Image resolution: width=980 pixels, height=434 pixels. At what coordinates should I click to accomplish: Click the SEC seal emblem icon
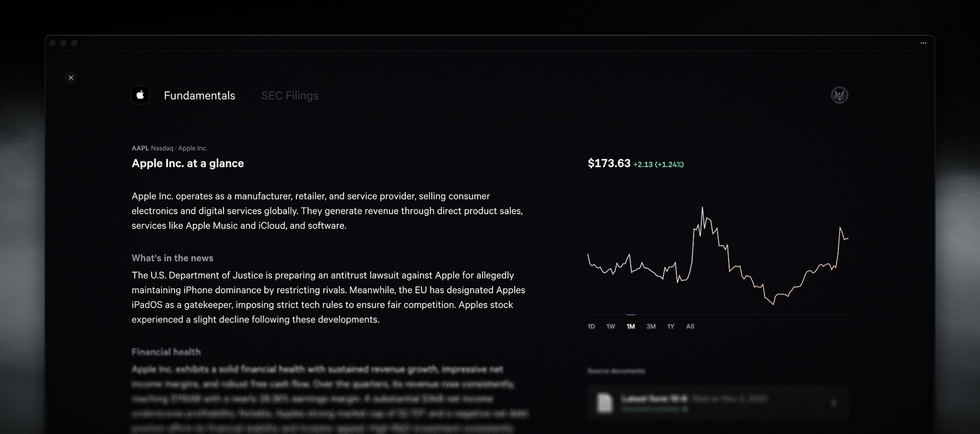click(839, 95)
